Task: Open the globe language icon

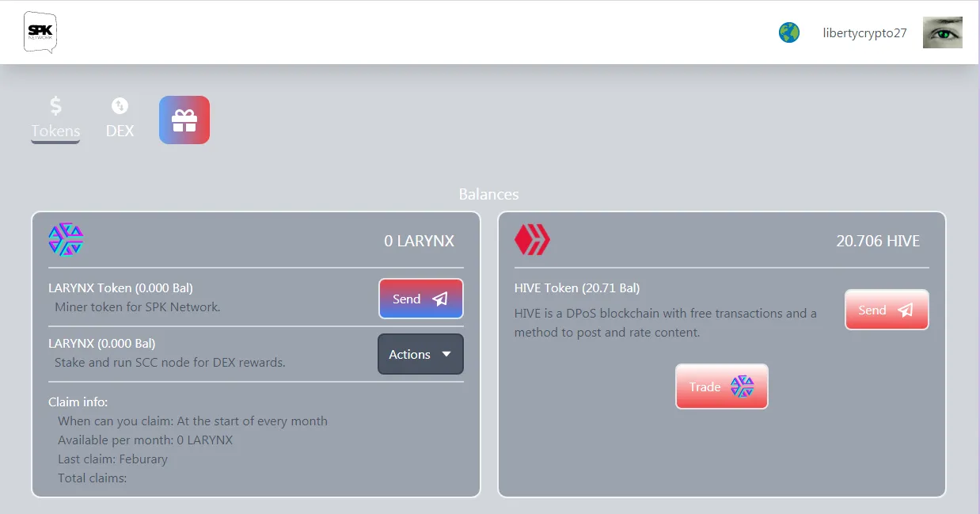Action: [788, 32]
